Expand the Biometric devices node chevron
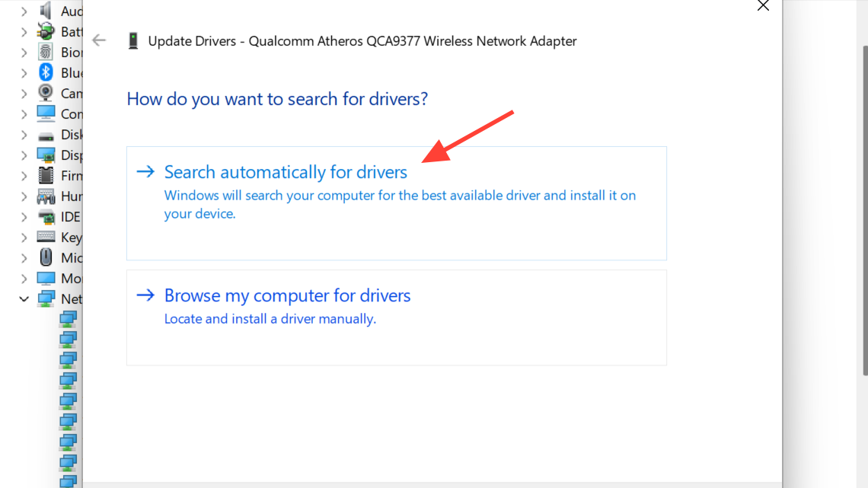The image size is (868, 488). click(24, 53)
